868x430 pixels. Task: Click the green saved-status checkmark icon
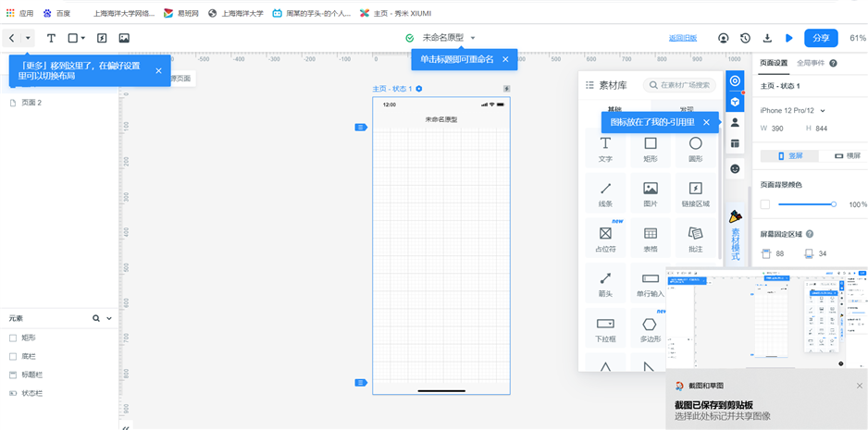[x=410, y=38]
